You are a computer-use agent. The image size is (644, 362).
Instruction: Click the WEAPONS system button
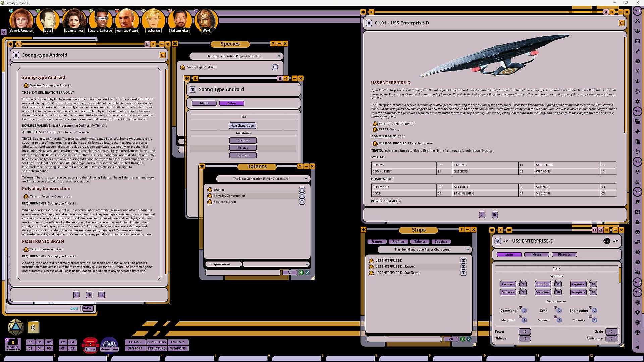point(178,349)
